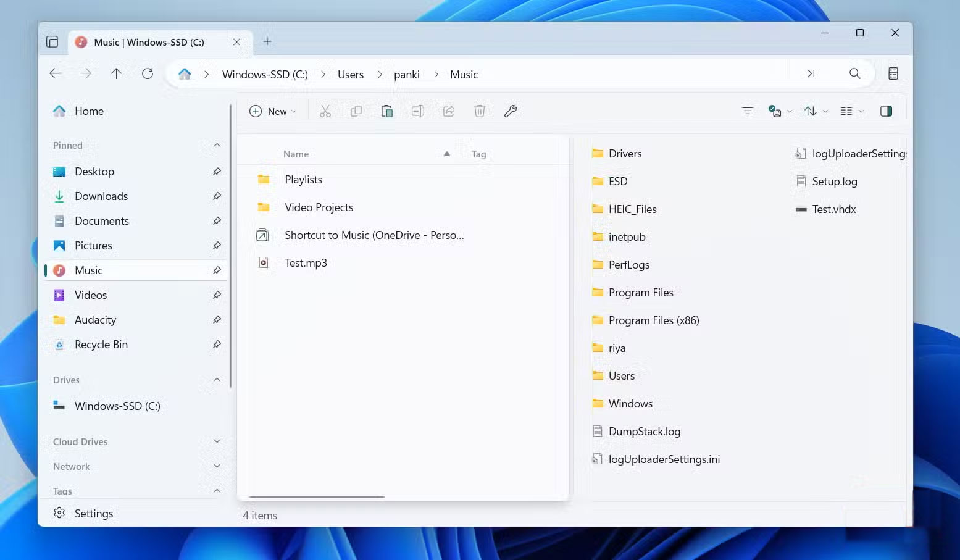Click the Delete (trash) icon
Image resolution: width=960 pixels, height=560 pixels.
point(480,111)
